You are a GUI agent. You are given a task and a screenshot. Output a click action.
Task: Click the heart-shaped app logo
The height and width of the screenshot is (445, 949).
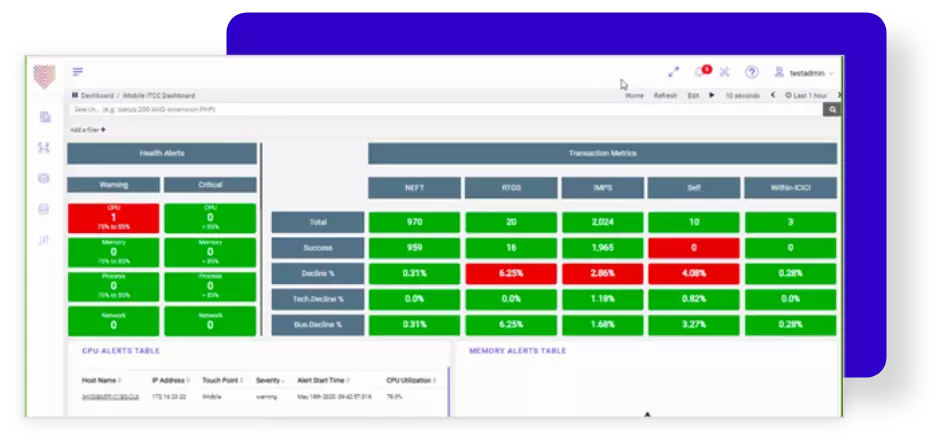(44, 76)
